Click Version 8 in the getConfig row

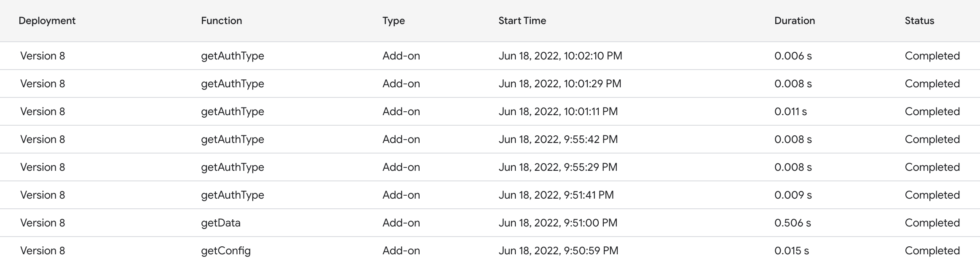43,251
